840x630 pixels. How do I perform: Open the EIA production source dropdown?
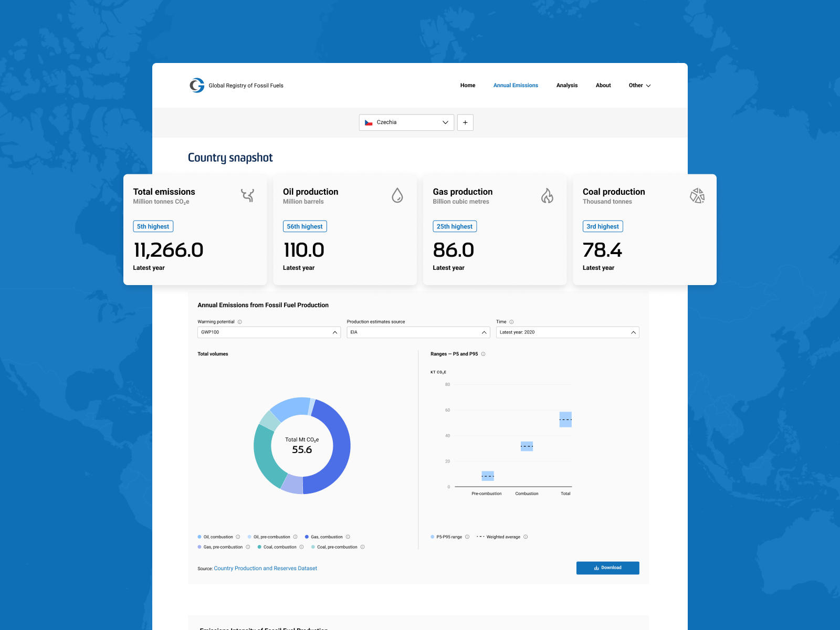(418, 332)
